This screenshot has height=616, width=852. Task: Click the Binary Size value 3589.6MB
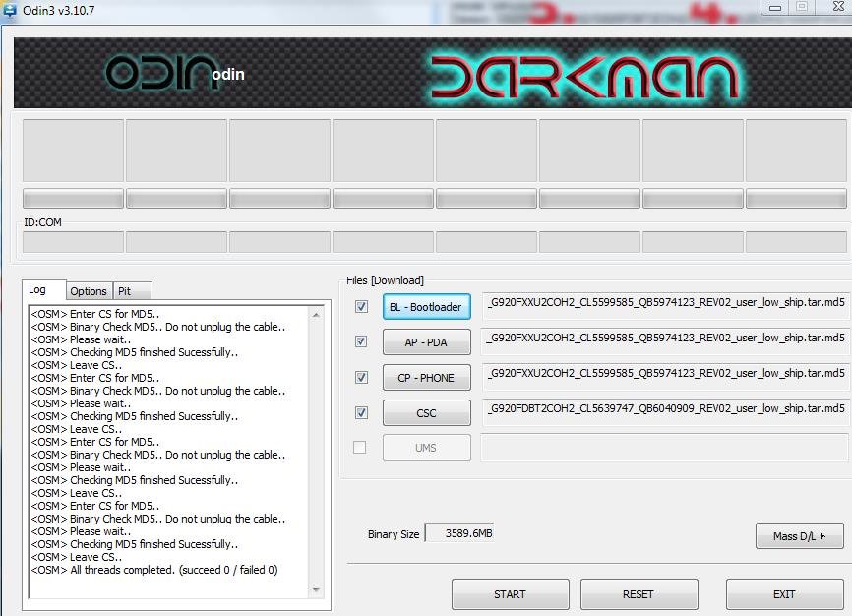pos(459,533)
